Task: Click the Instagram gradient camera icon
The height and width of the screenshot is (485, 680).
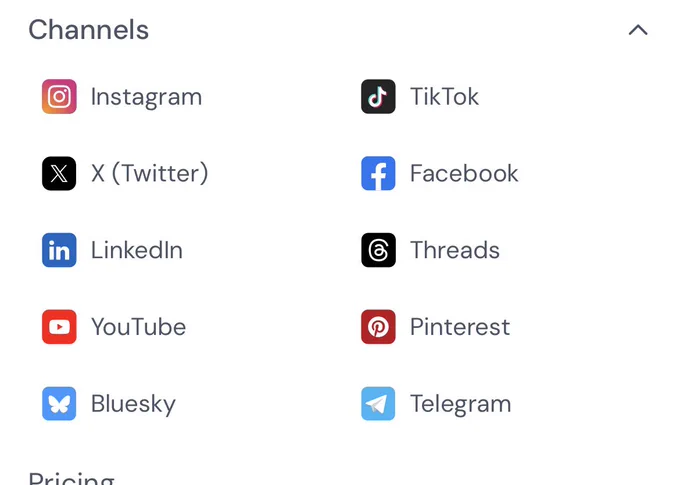Action: point(59,96)
